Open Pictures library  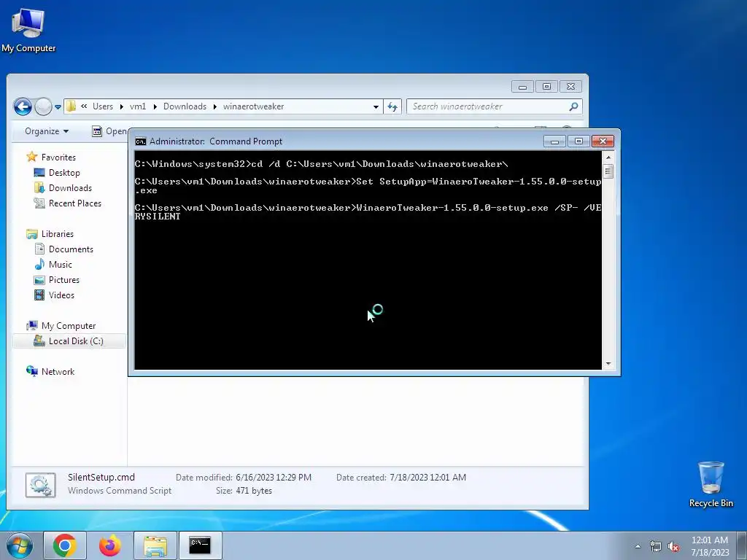[x=64, y=279]
